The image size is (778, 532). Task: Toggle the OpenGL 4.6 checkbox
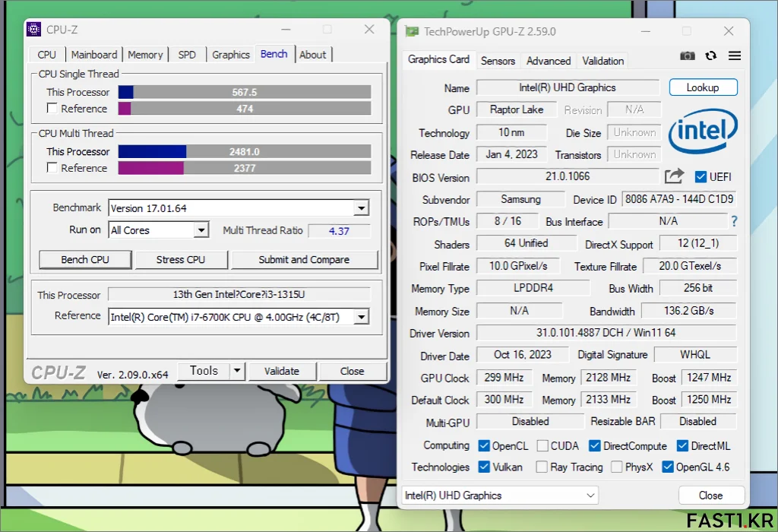[x=668, y=467]
